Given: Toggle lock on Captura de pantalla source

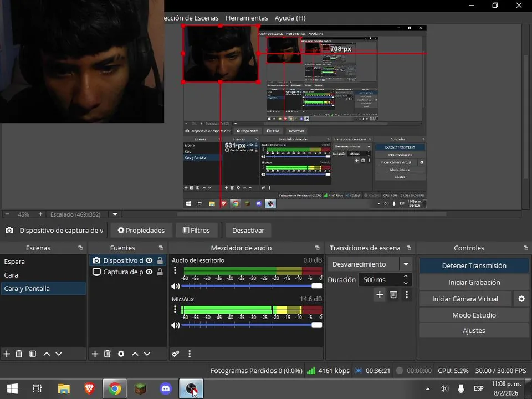Looking at the screenshot, I should (x=160, y=272).
